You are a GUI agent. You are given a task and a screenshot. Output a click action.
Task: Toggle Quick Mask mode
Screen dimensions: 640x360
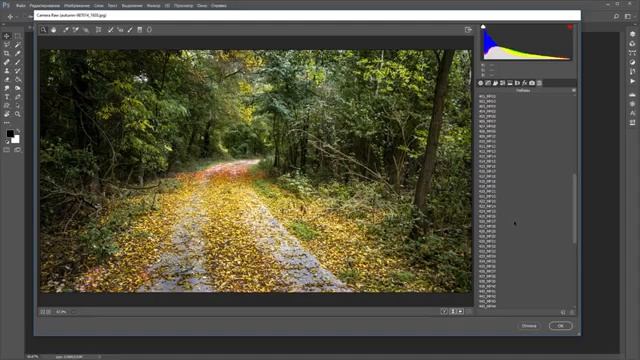(x=7, y=150)
